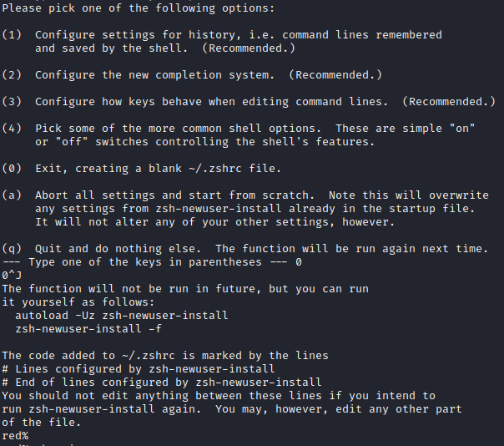Click the "Type one of the keys in parentheses" prompt

(x=152, y=262)
